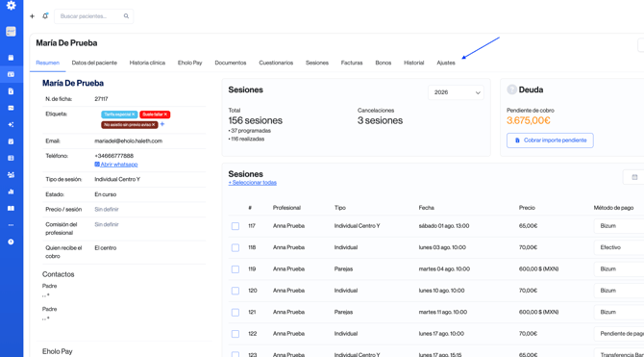Open the book resources sidebar icon
This screenshot has width=644, height=357.
(12, 209)
